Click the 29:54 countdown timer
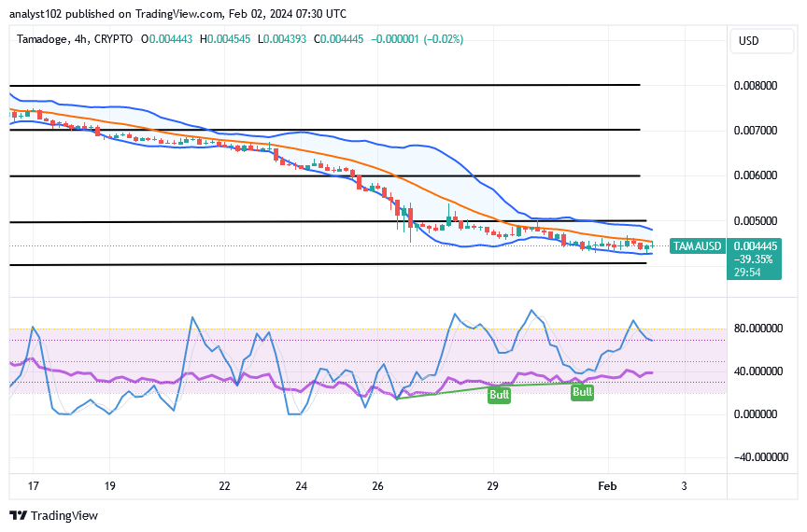Image resolution: width=807 pixels, height=532 pixels. [x=747, y=273]
